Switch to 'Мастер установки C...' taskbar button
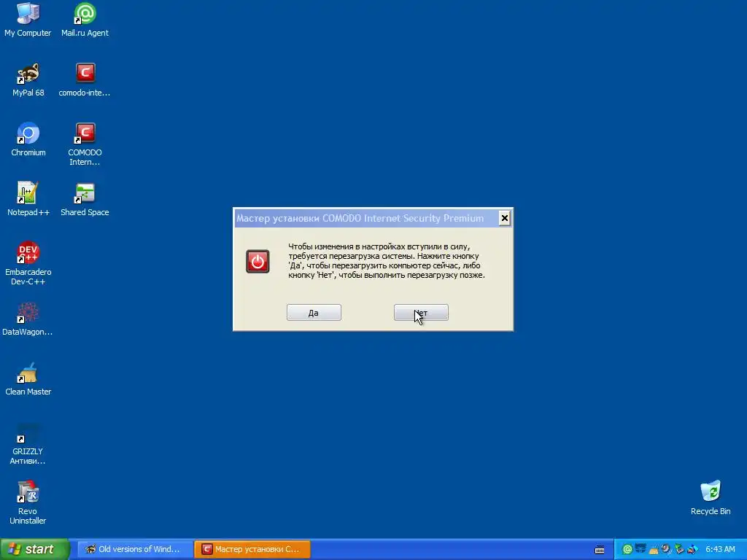Screen dimensions: 747x560 252,549
